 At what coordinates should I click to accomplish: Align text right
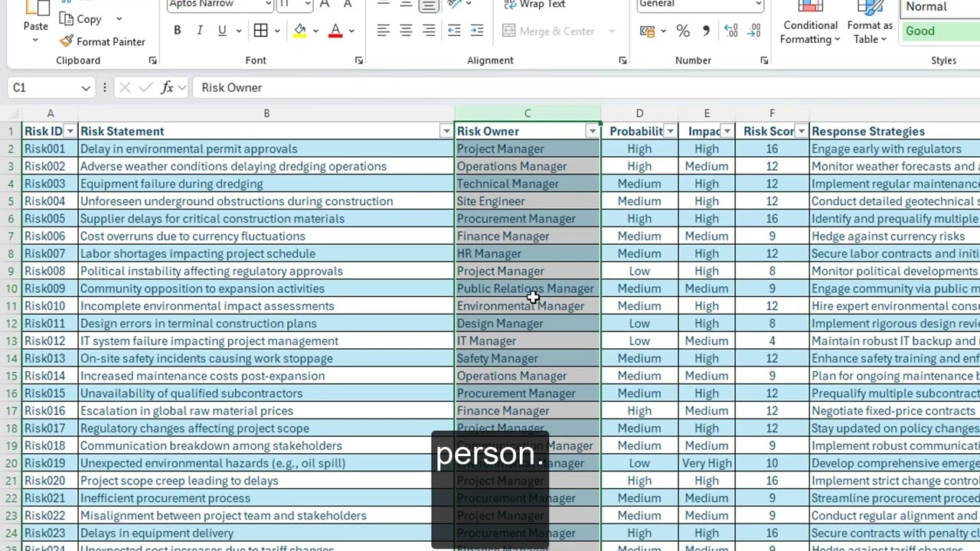point(429,31)
